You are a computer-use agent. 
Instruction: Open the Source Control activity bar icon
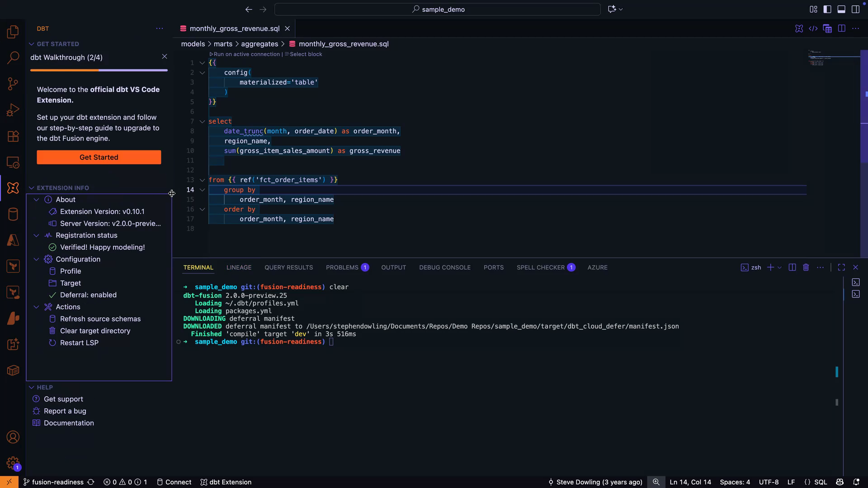[13, 84]
